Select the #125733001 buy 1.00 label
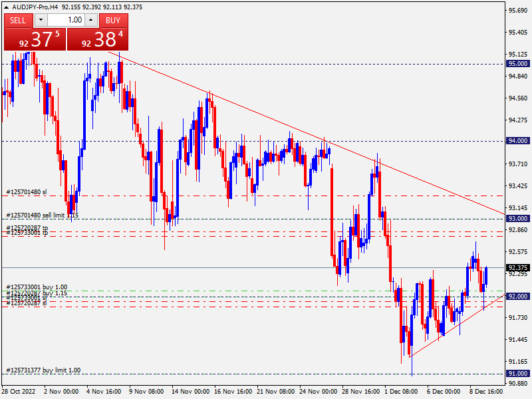This screenshot has height=399, width=532. point(37,287)
